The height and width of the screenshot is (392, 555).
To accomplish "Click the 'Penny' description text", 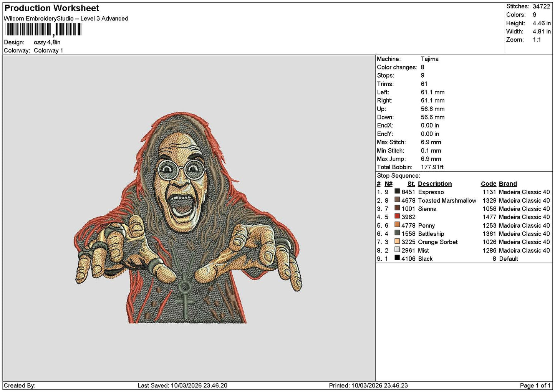I will [x=426, y=225].
